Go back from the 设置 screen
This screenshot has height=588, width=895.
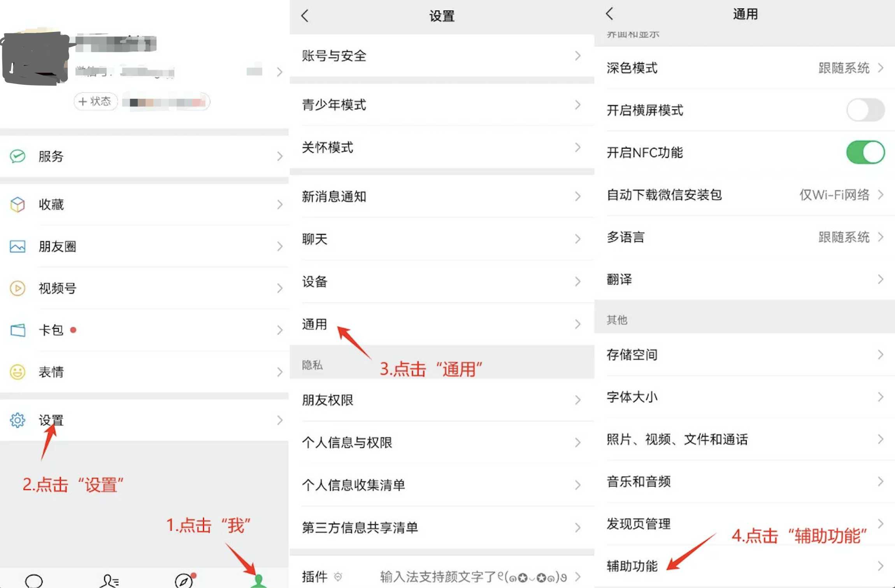(305, 16)
